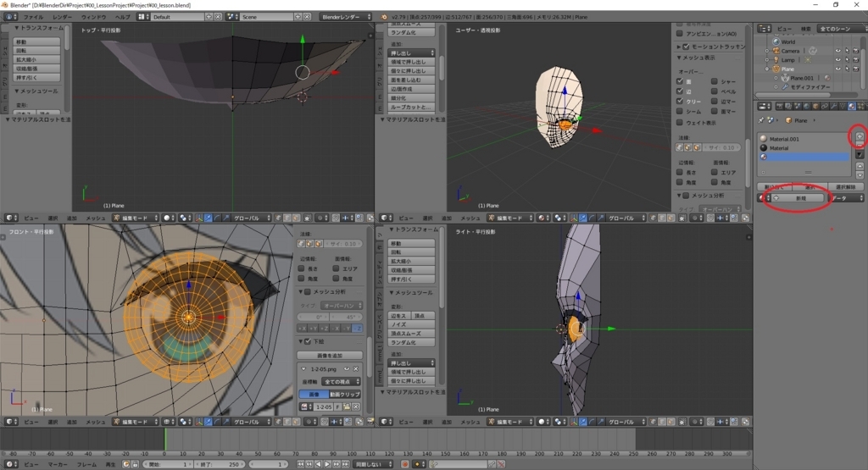
Task: Click the -Z axis toggle in mesh analysis
Action: [357, 329]
